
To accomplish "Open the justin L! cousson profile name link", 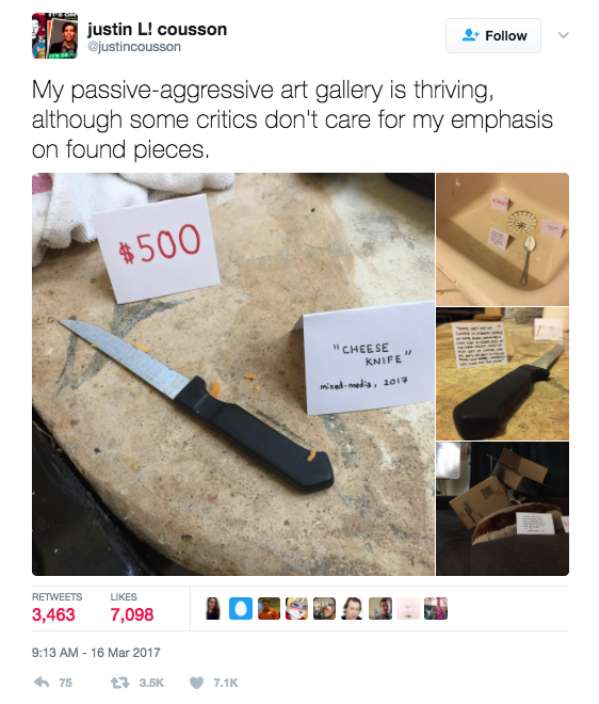I will 157,29.
